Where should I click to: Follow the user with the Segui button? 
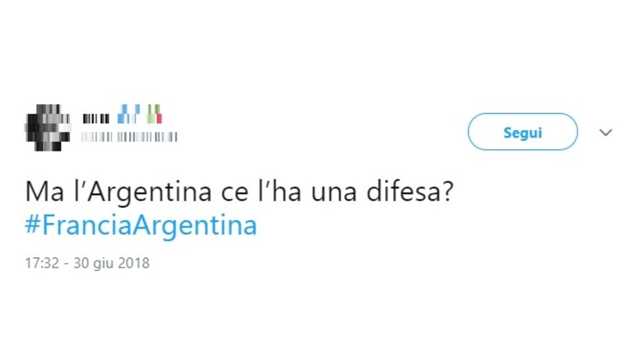point(522,131)
